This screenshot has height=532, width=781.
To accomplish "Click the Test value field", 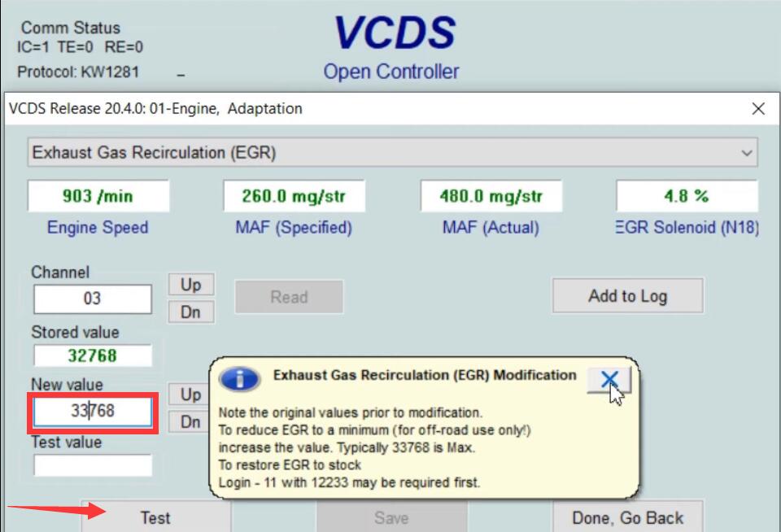I will click(x=93, y=465).
